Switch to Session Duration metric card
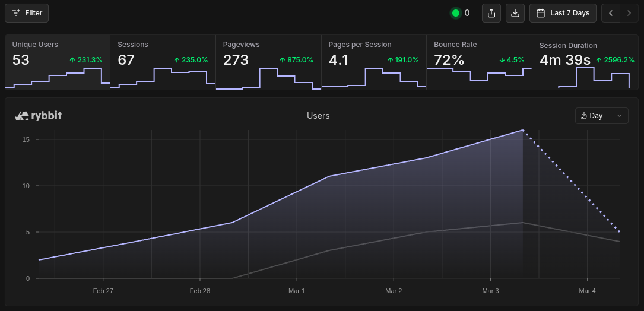644x311 pixels. click(x=586, y=62)
